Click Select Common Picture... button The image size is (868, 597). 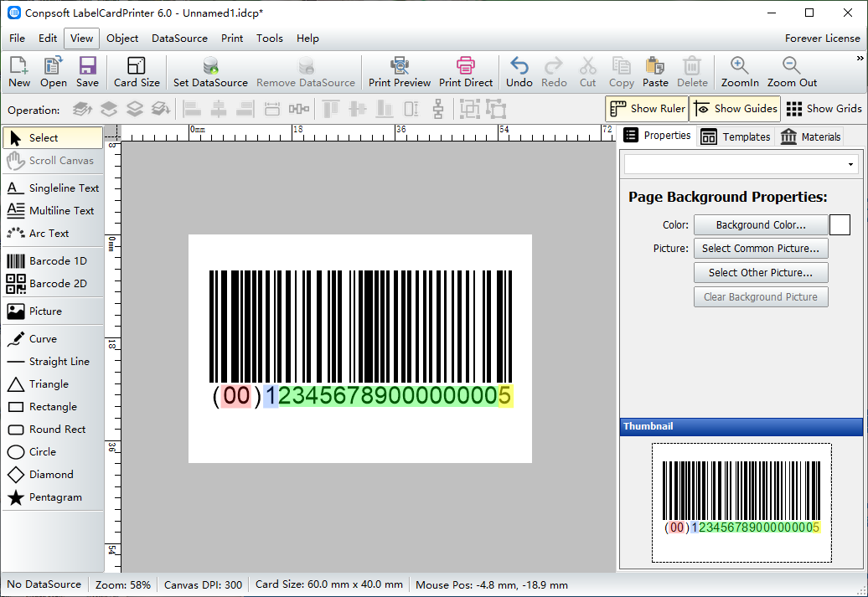[x=761, y=249]
